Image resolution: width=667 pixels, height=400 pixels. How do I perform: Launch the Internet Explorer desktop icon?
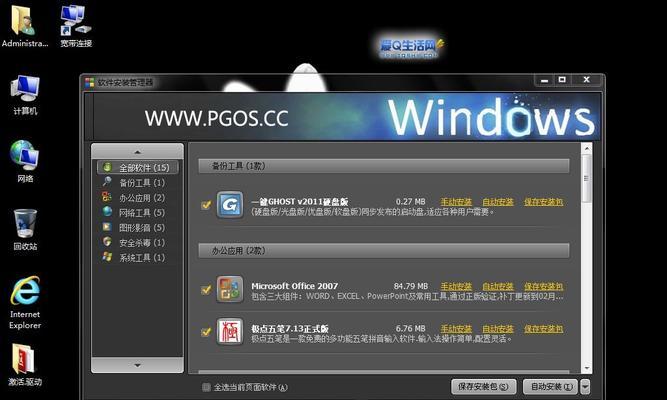click(25, 291)
